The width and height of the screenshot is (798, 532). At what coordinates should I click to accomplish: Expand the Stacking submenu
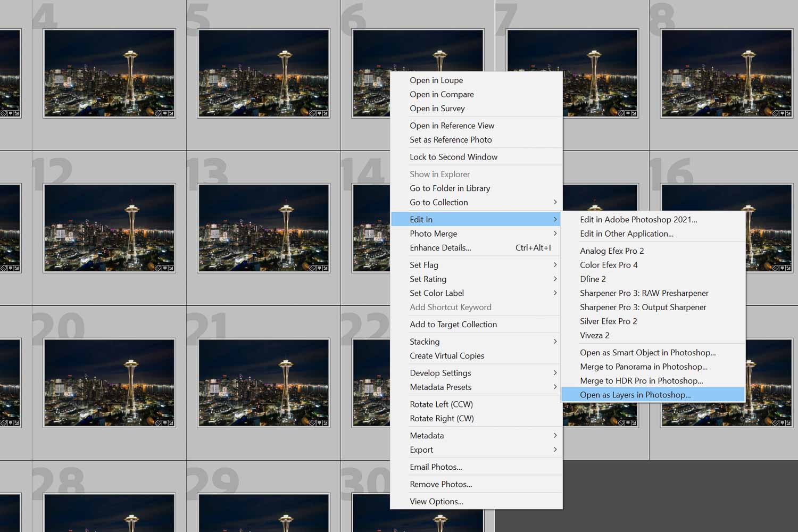[476, 342]
